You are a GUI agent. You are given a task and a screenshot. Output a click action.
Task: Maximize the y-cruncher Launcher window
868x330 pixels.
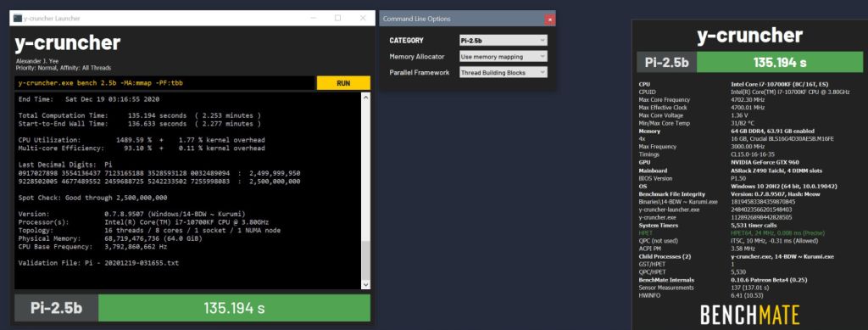click(337, 19)
